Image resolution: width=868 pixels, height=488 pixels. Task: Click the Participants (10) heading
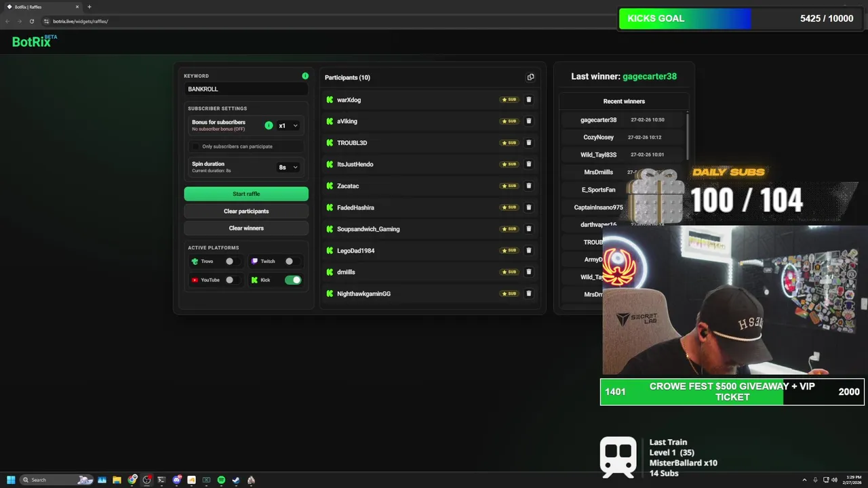coord(347,77)
